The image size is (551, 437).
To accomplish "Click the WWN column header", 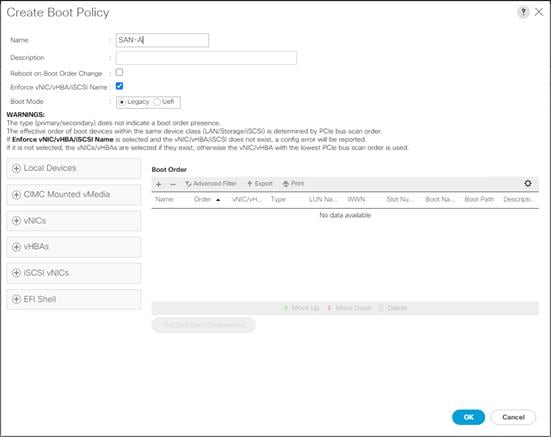I will click(x=356, y=200).
